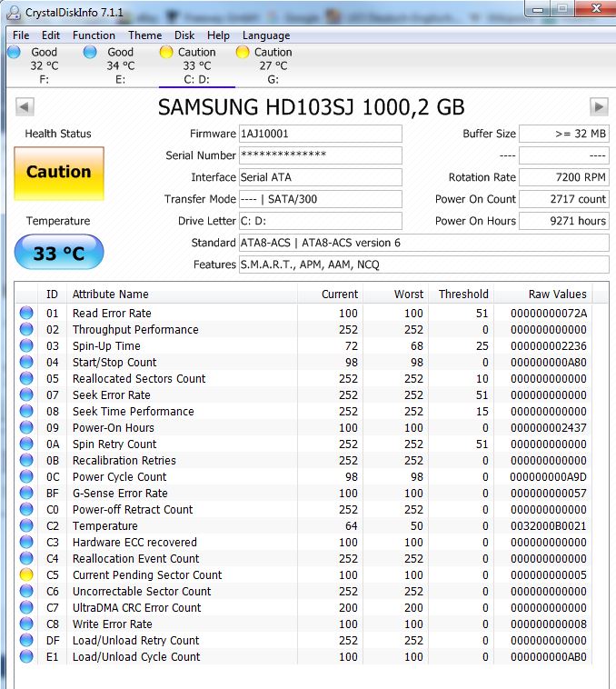Click status icon of Seek Time Performance
The width and height of the screenshot is (616, 689).
click(x=26, y=411)
